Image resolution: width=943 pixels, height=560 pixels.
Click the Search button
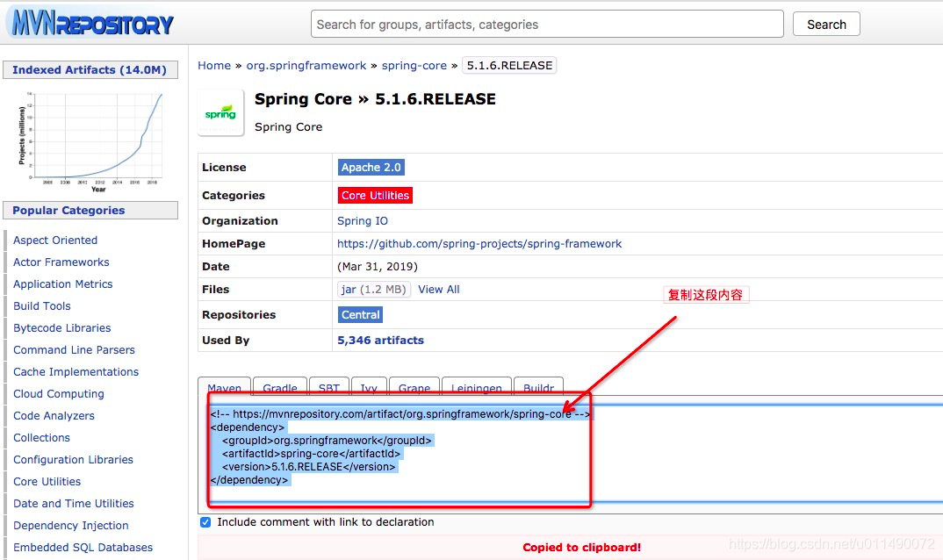(825, 24)
